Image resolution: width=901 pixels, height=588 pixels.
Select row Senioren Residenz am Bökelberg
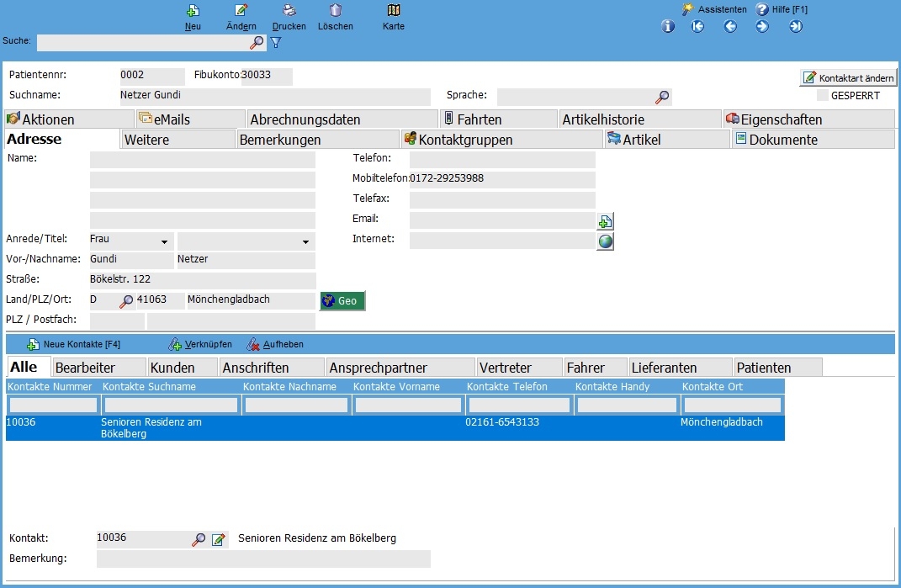[x=395, y=427]
